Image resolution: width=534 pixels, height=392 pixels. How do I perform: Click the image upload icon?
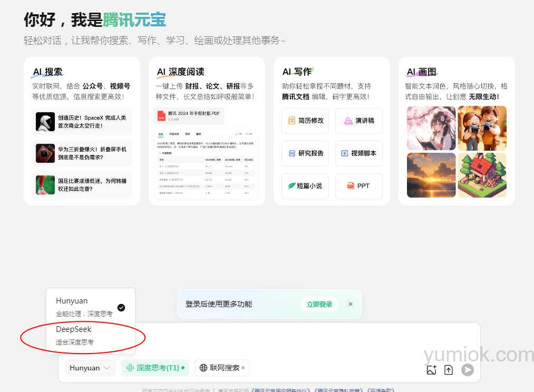432,369
